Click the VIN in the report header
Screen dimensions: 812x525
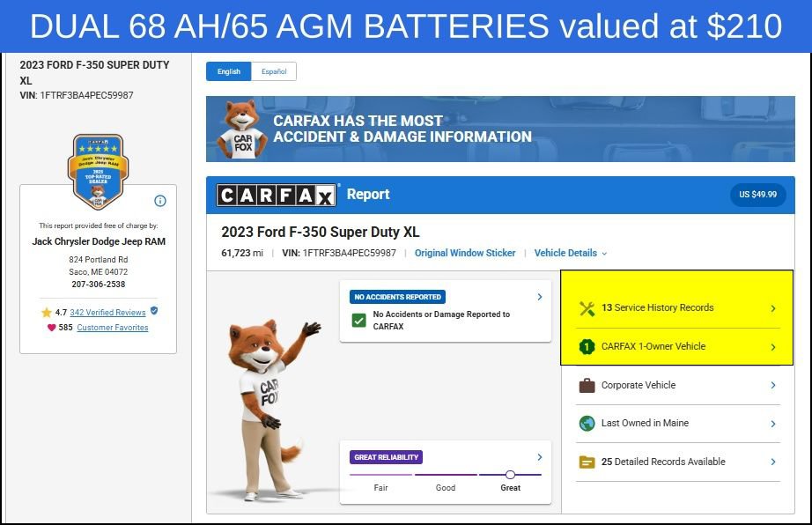(339, 253)
